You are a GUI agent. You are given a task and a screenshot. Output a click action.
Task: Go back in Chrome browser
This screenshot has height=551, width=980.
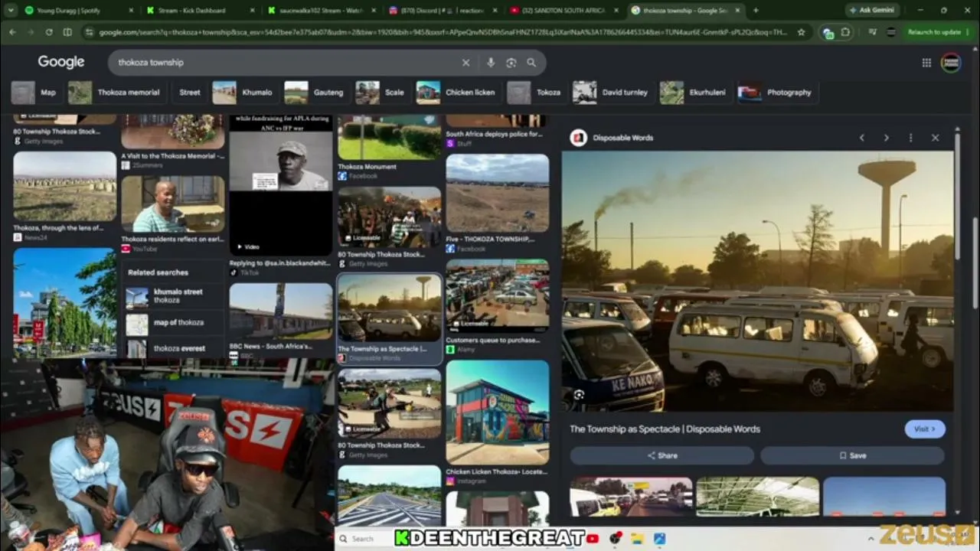pyautogui.click(x=13, y=32)
